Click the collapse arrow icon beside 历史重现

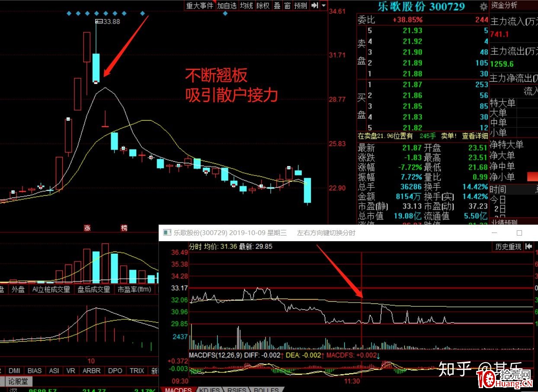pyautogui.click(x=528, y=246)
